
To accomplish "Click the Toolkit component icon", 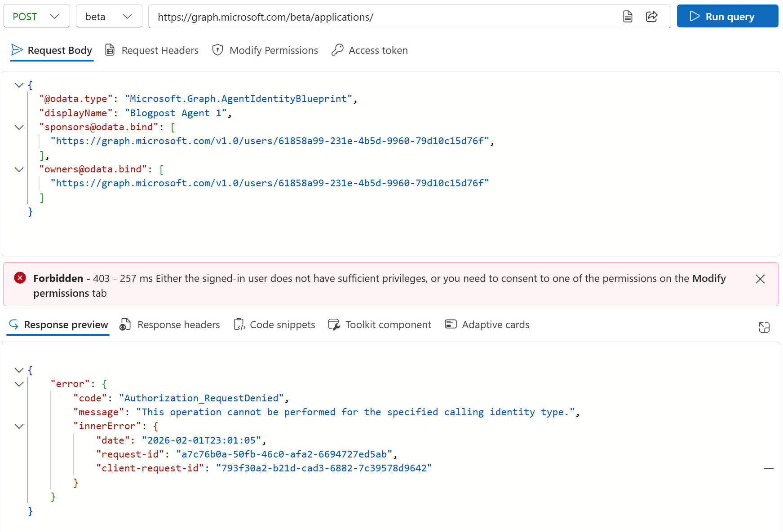I will tap(334, 325).
